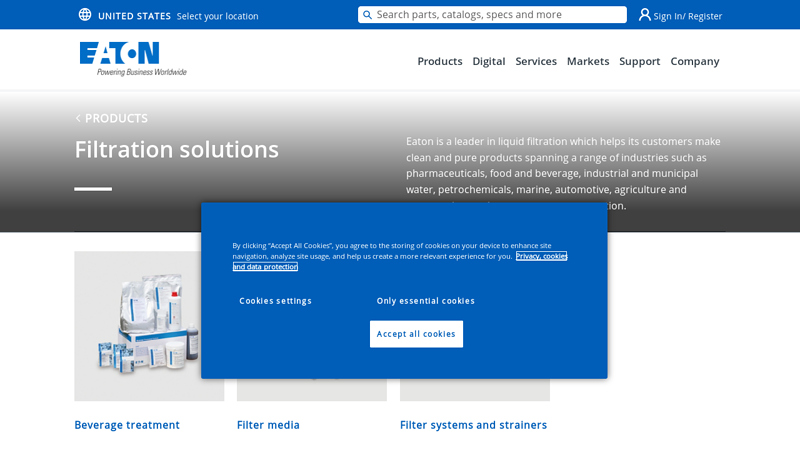This screenshot has height=450, width=800.
Task: Open the Digital menu
Action: point(489,61)
